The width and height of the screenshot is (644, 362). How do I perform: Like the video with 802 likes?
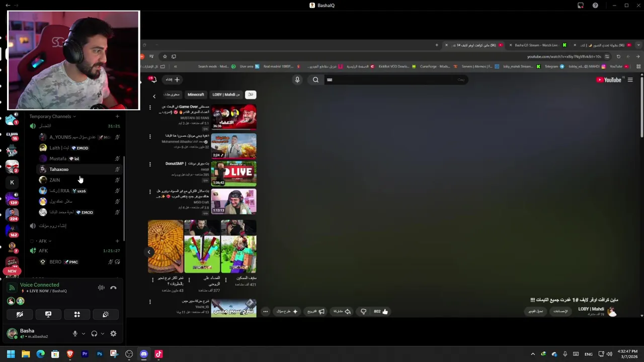click(381, 312)
